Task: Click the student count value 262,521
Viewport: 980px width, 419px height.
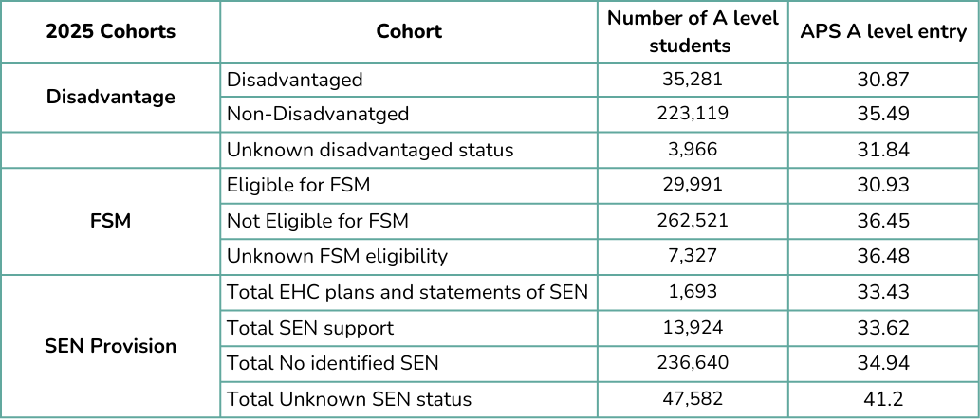Action: (692, 221)
